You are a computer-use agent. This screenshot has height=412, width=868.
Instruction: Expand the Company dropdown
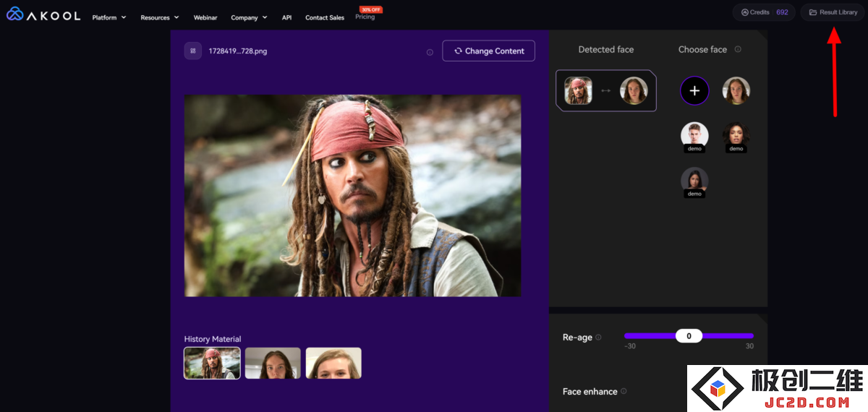pos(249,17)
